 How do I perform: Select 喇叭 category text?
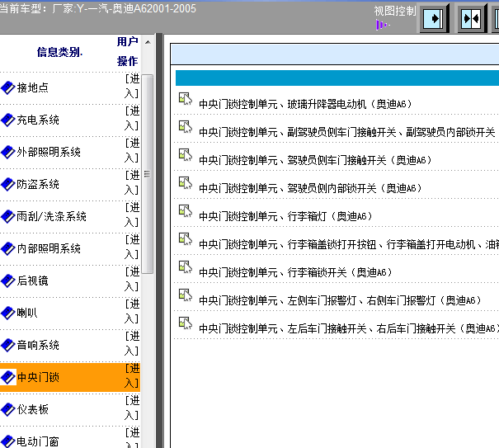click(x=27, y=313)
